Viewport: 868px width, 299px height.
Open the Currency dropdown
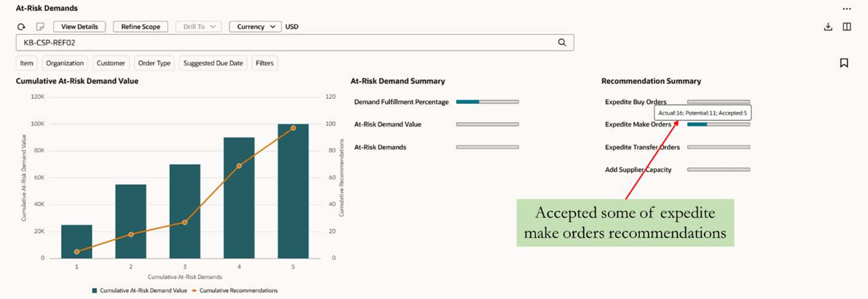[255, 27]
